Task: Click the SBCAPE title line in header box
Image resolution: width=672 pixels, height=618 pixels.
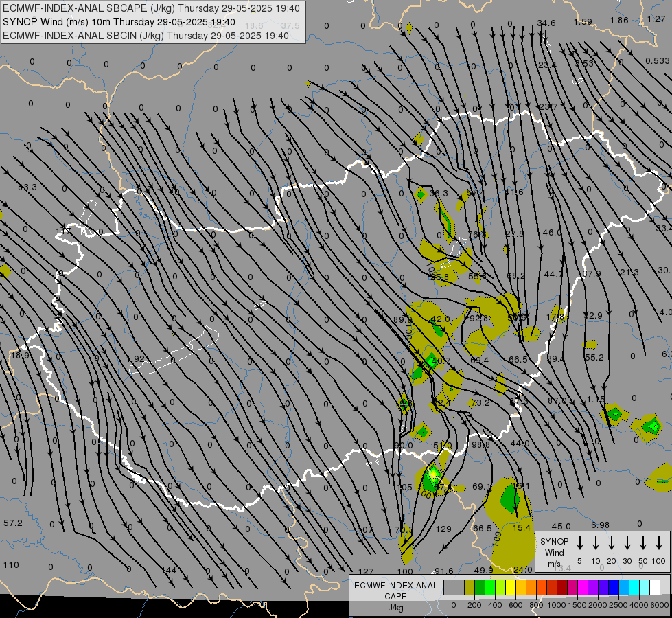Action: coord(151,8)
